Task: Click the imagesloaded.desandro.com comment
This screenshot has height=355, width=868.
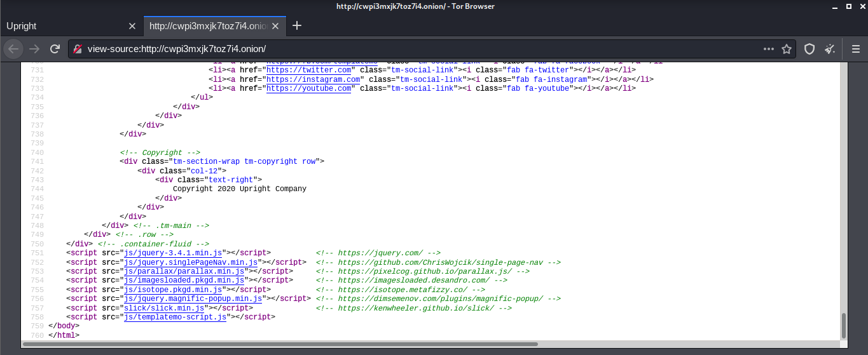Action: pos(411,280)
